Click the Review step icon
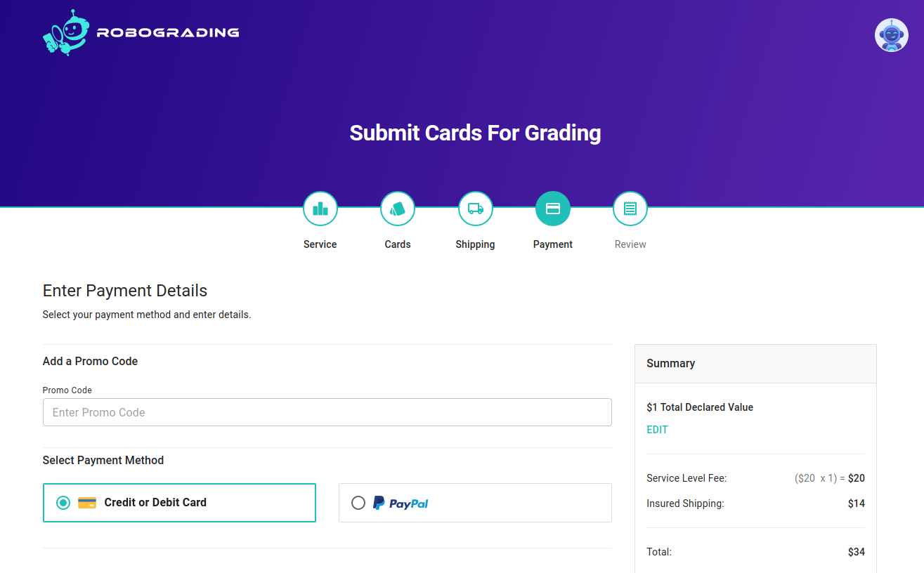 click(x=630, y=209)
